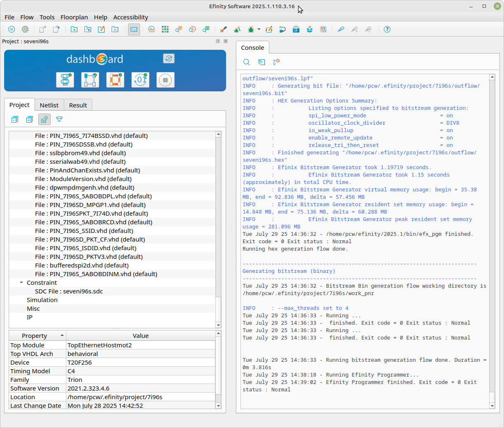Launch the Interface Designer brush icon

point(223,29)
